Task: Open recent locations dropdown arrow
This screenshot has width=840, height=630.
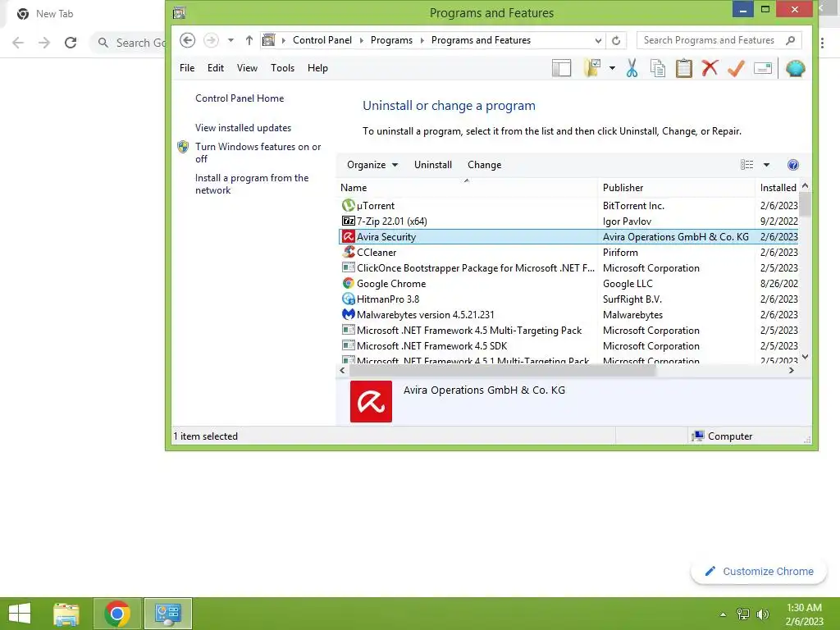Action: point(231,40)
